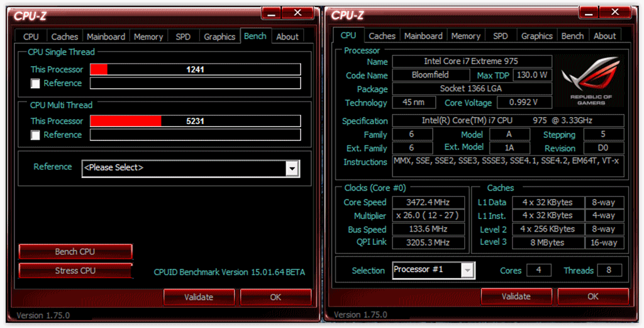This screenshot has height=328, width=644.
Task: Minimize the left CPU-Z Bench window
Action: [x=271, y=13]
